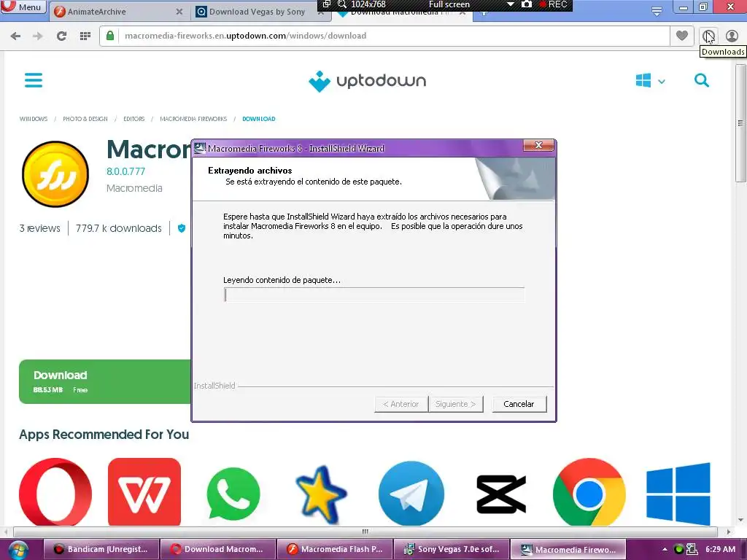
Task: Click the DOWNLOAD breadcrumb
Action: (x=259, y=119)
